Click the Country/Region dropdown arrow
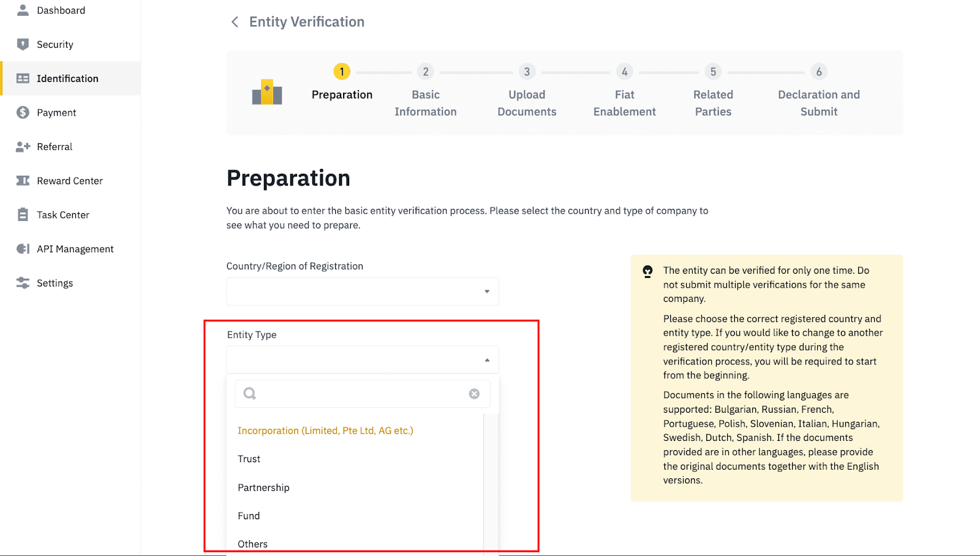 coord(487,291)
